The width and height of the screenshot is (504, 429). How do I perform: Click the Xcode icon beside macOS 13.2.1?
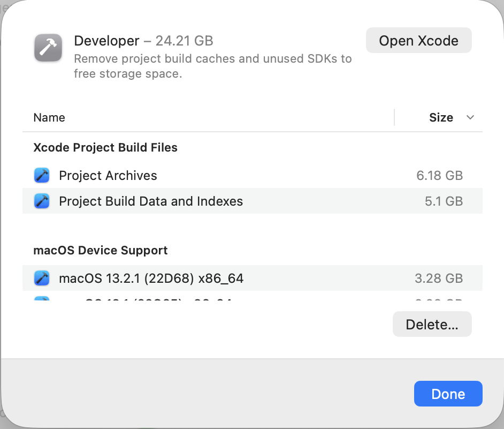(x=42, y=279)
